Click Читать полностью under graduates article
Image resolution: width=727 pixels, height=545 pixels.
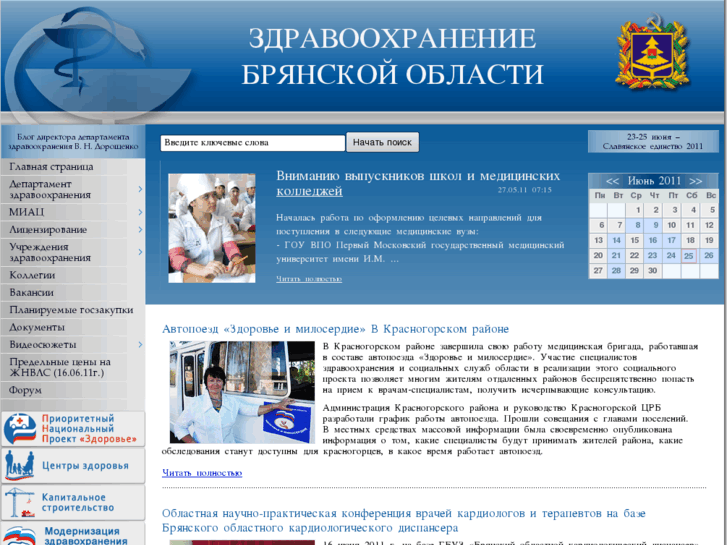[x=309, y=279]
